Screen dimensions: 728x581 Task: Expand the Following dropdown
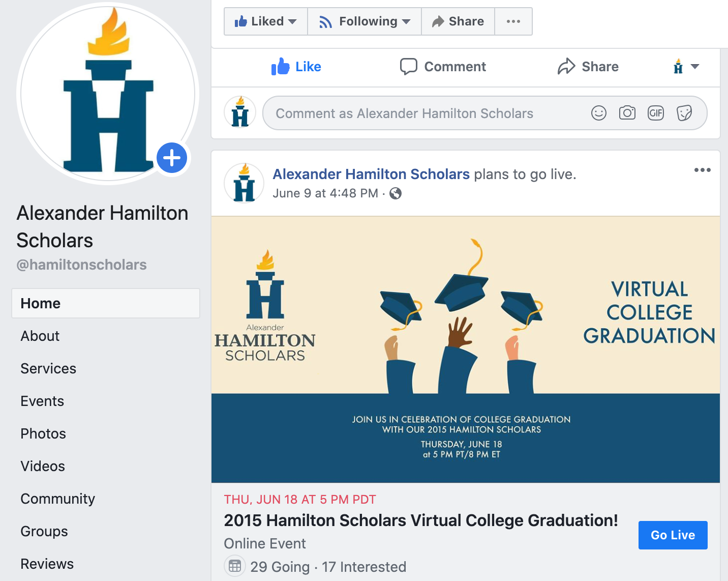(x=365, y=21)
